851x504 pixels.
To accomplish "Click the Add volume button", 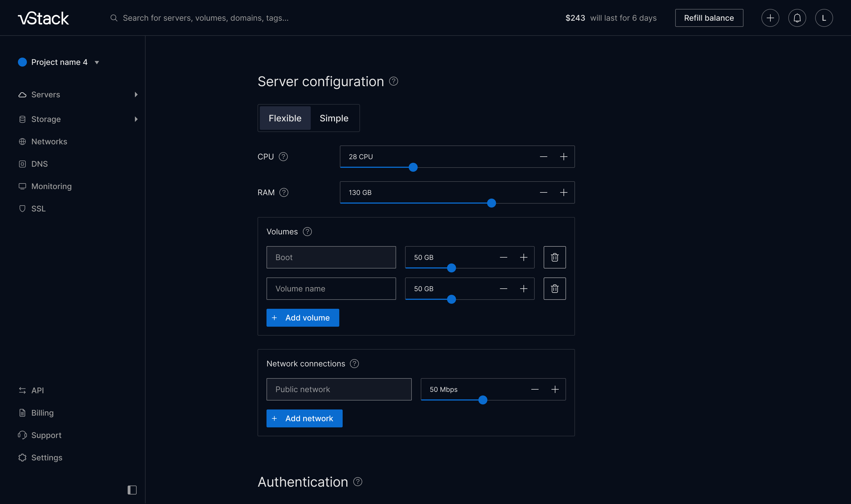I will tap(303, 318).
